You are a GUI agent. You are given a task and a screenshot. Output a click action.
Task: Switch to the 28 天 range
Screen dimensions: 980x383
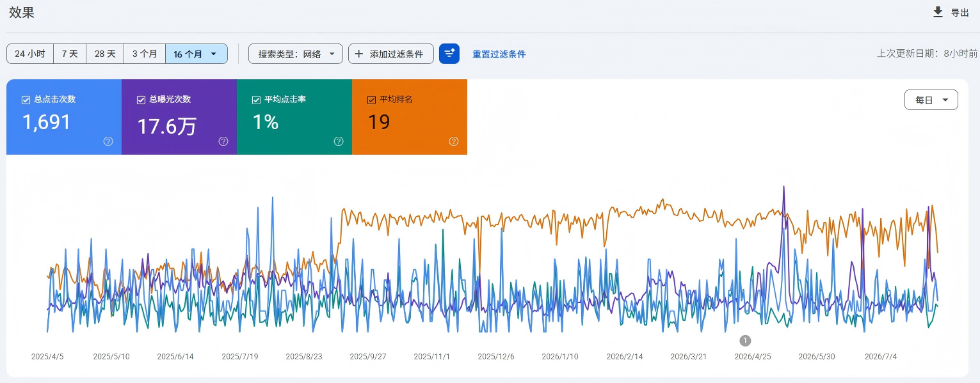105,54
